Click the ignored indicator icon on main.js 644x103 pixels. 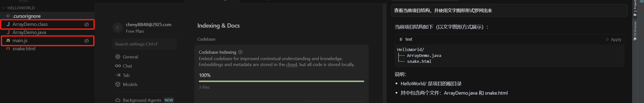(x=86, y=41)
